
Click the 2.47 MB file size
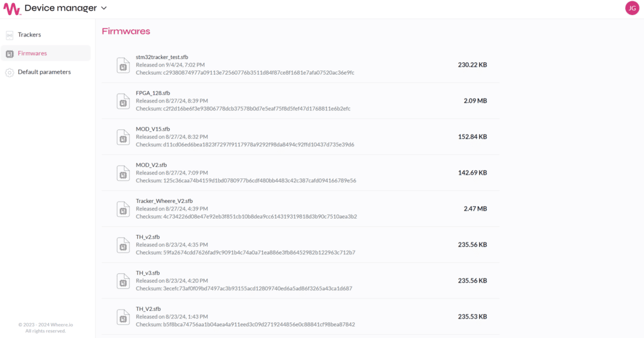[x=475, y=209]
